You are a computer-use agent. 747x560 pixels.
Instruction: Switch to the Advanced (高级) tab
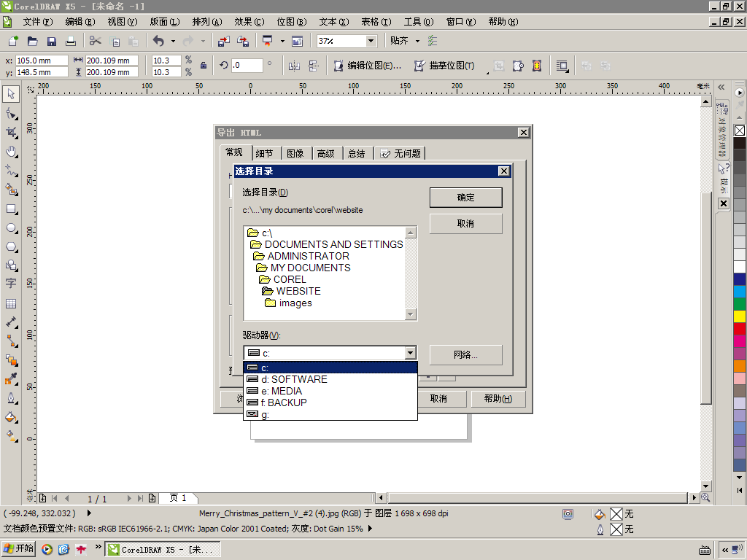point(326,153)
